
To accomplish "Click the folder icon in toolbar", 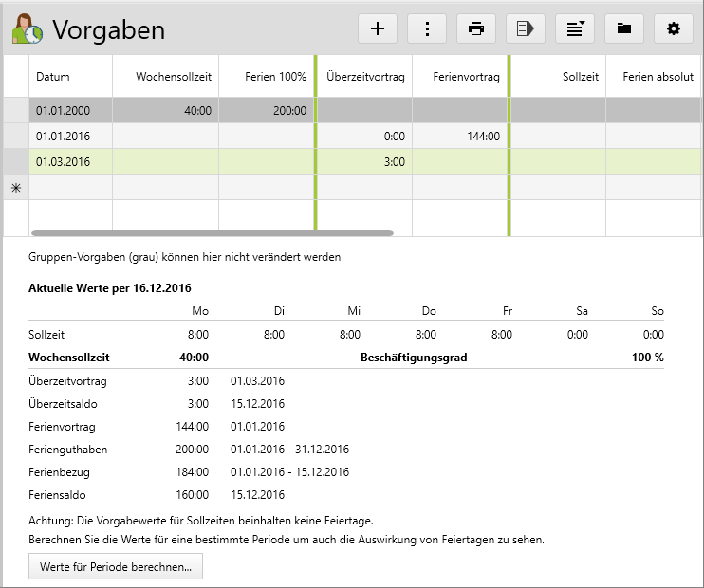I will [x=624, y=28].
